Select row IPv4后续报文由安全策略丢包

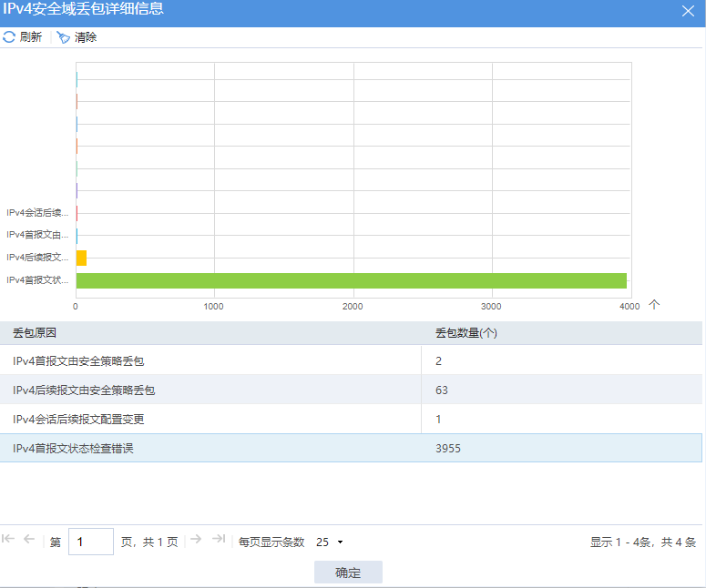(352, 390)
